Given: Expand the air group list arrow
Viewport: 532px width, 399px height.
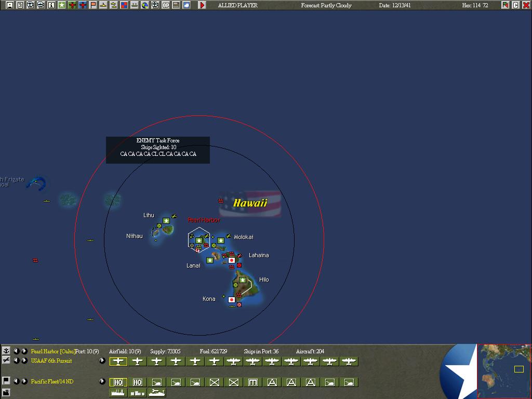Looking at the screenshot, I should coord(102,361).
